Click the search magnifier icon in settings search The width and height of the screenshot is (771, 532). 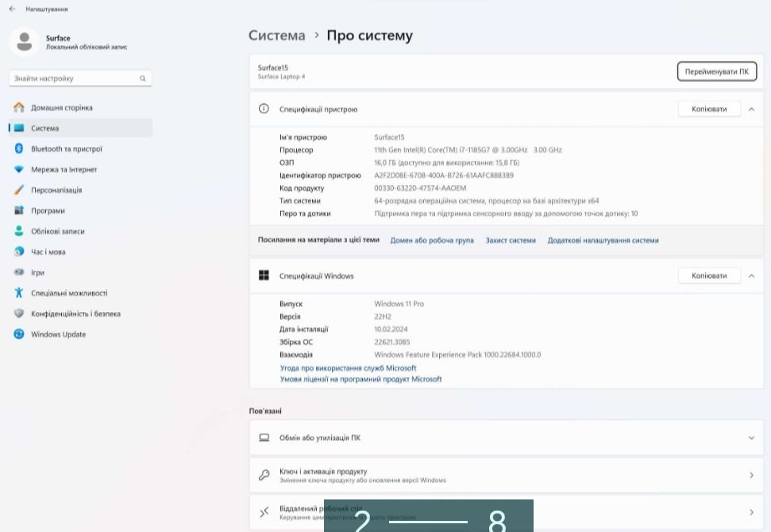click(143, 79)
